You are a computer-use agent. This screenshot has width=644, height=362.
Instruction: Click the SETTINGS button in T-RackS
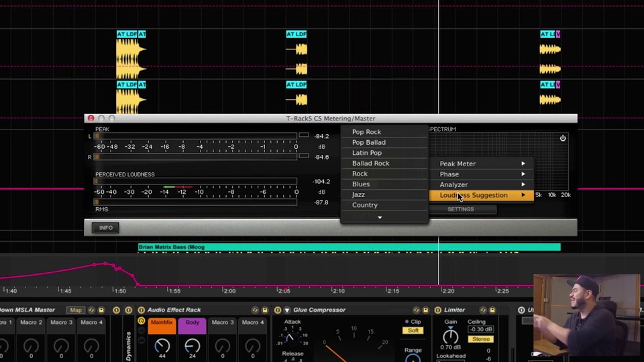click(461, 209)
